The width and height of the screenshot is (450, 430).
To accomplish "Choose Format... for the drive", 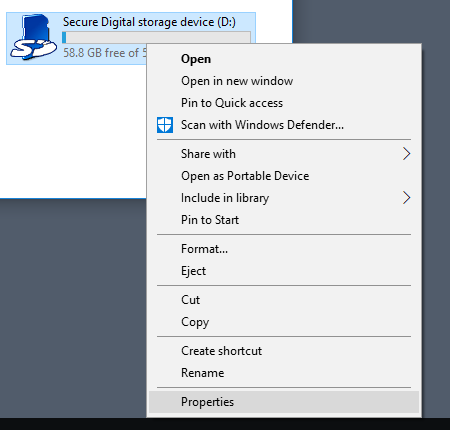I will (x=284, y=249).
